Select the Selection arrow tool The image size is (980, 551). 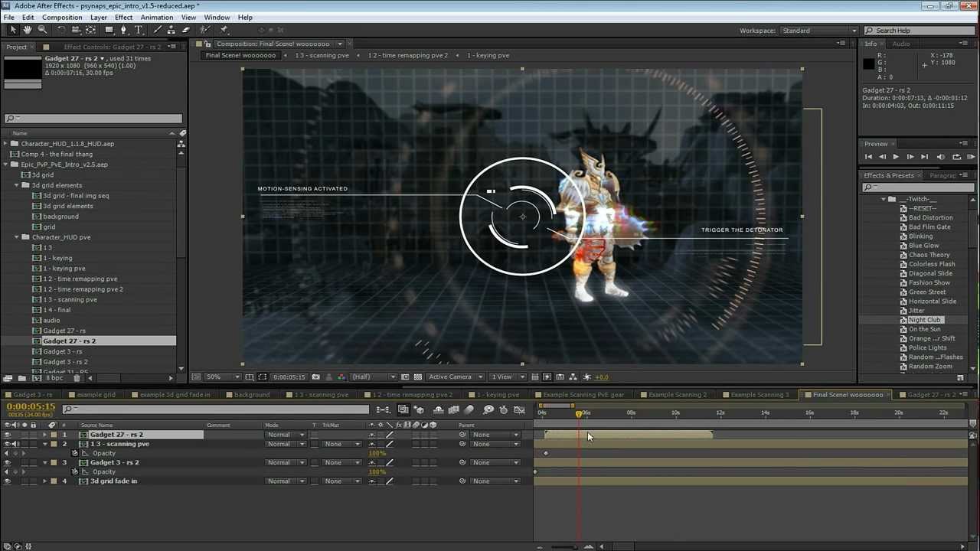pyautogui.click(x=12, y=30)
